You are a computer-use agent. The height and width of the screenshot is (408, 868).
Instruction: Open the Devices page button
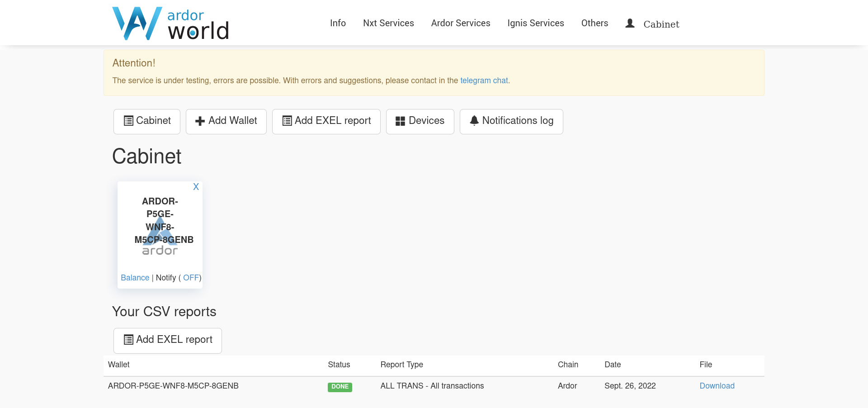click(420, 122)
